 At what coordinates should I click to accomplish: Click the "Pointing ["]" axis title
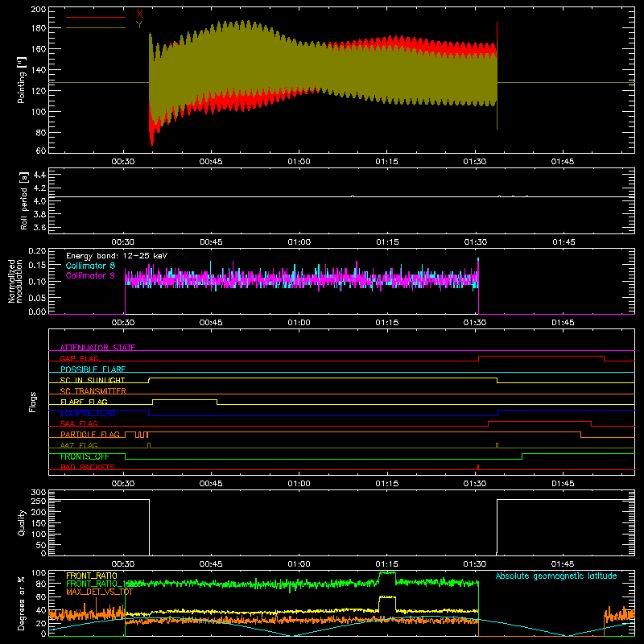tap(22, 80)
